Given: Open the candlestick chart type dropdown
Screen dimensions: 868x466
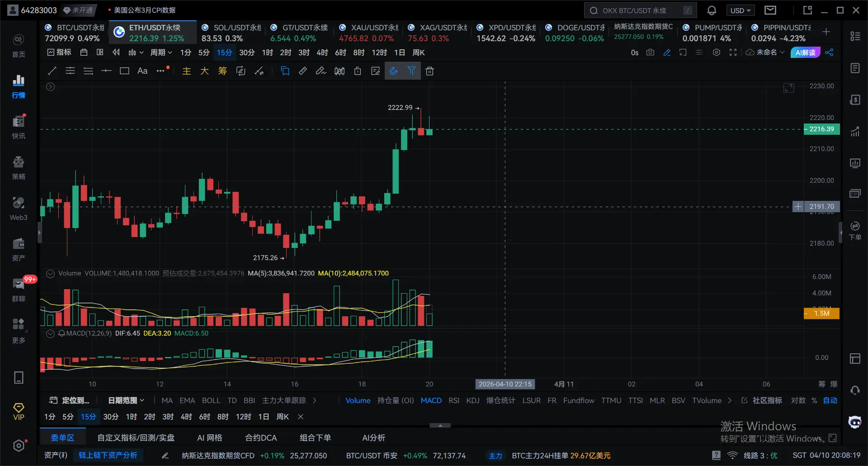Looking at the screenshot, I should 136,52.
